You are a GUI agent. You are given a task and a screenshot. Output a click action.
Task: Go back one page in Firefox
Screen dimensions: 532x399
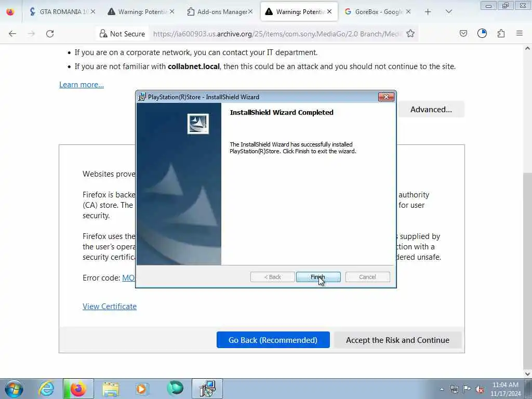point(12,34)
